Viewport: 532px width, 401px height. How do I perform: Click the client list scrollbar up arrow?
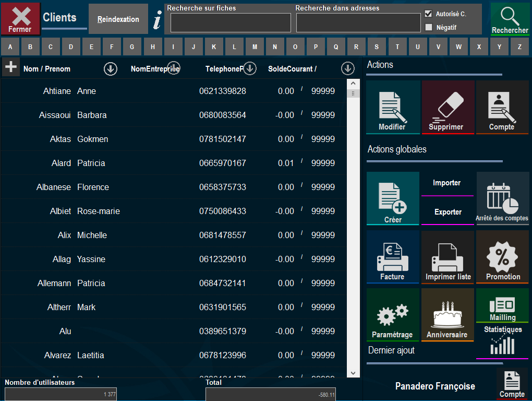tap(353, 83)
